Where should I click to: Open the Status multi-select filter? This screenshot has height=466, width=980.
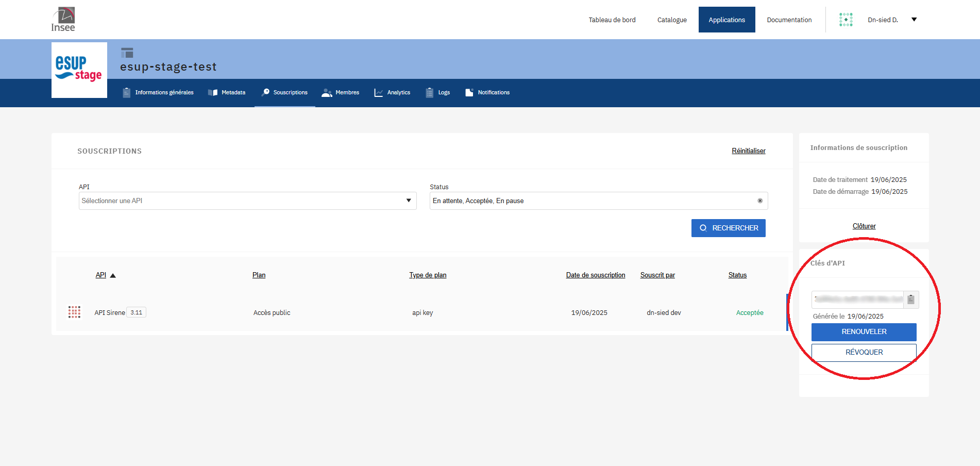pos(593,201)
